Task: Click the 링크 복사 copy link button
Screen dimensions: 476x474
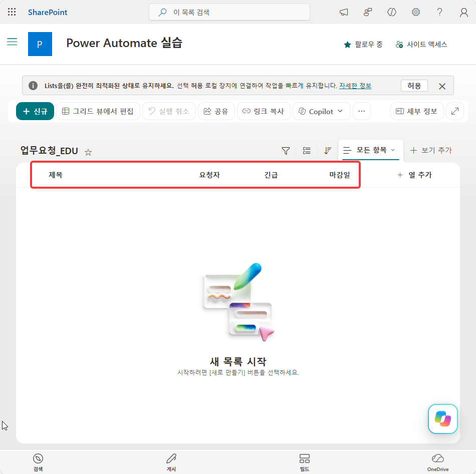Action: pos(264,111)
